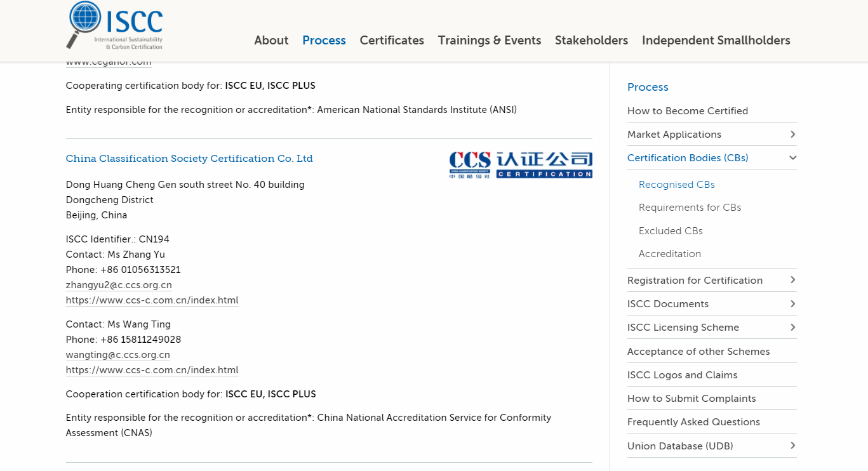
Task: Open Frequently Asked Questions page
Action: pyautogui.click(x=693, y=422)
